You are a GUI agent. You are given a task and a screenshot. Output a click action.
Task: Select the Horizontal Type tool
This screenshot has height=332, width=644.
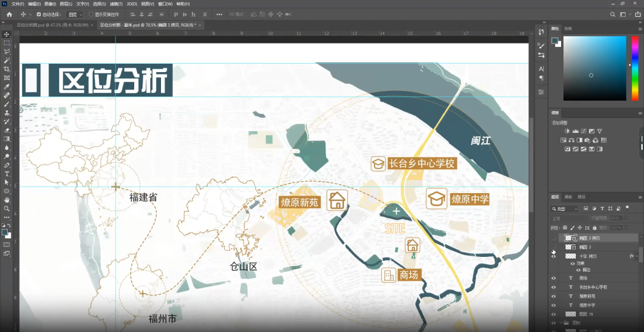coord(7,174)
